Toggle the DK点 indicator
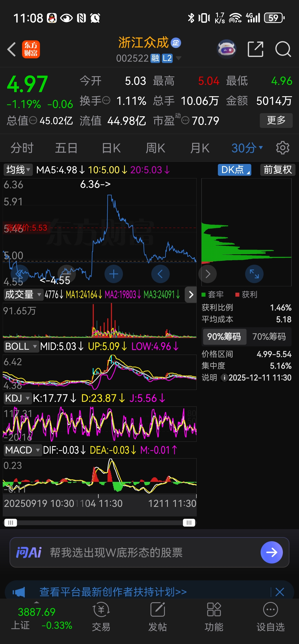299x644 pixels. (234, 170)
